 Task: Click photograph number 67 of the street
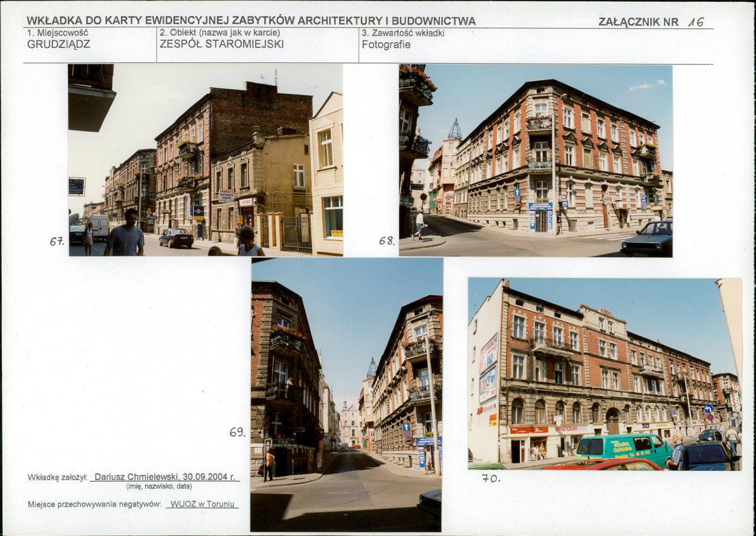206,160
